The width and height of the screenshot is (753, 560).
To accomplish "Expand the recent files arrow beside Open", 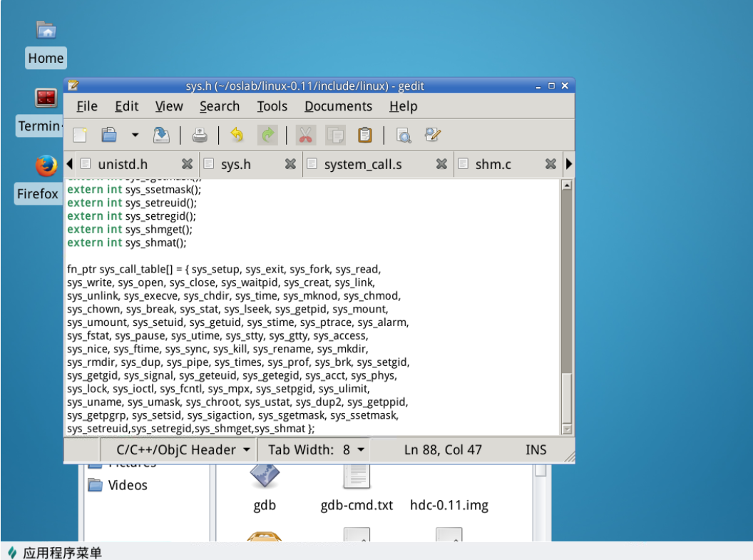I will point(135,135).
